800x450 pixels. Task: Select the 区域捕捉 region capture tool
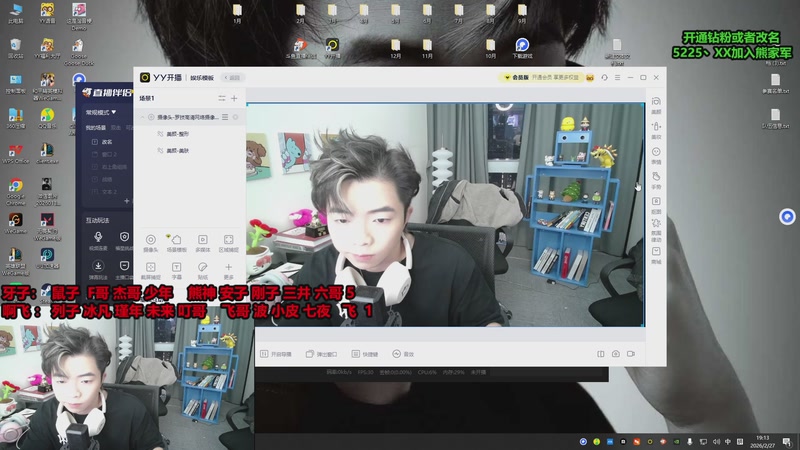(228, 240)
